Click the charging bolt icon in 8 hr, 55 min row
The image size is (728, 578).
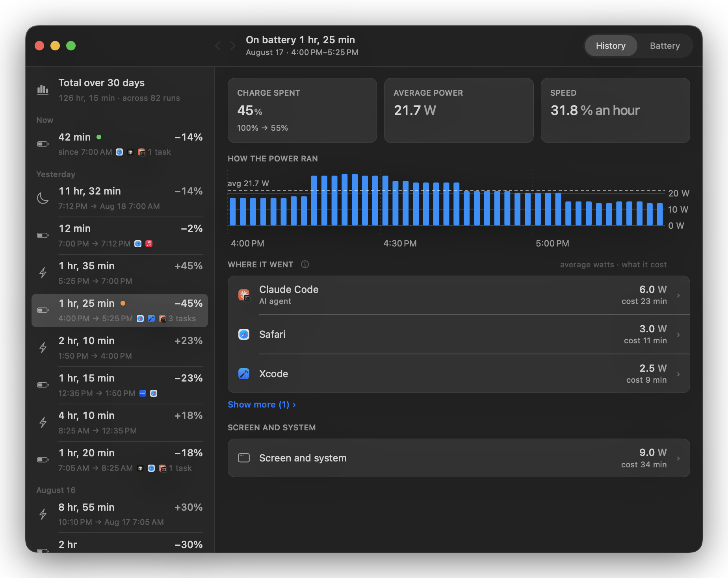coord(43,514)
